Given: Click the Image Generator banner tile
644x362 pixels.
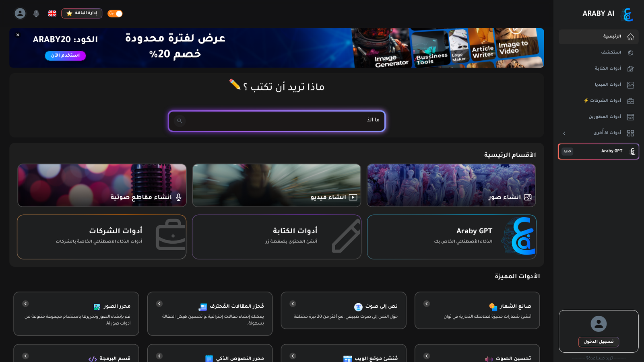Looking at the screenshot, I should click(381, 48).
